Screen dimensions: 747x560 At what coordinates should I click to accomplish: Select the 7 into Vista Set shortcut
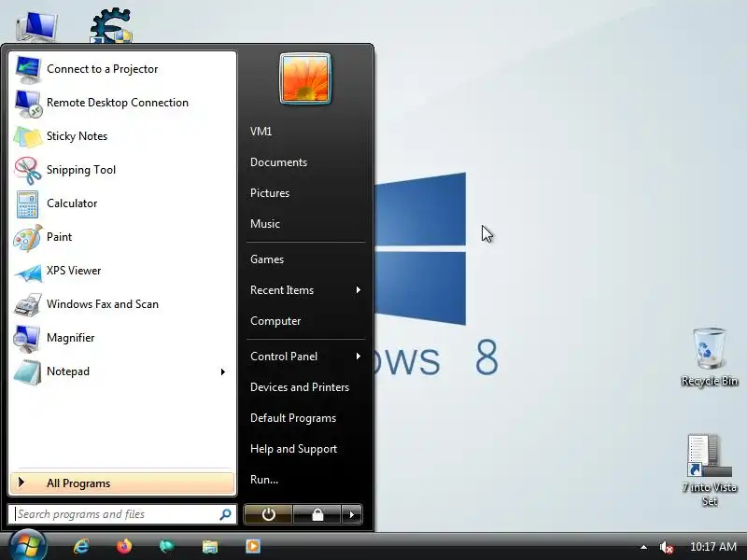point(710,470)
